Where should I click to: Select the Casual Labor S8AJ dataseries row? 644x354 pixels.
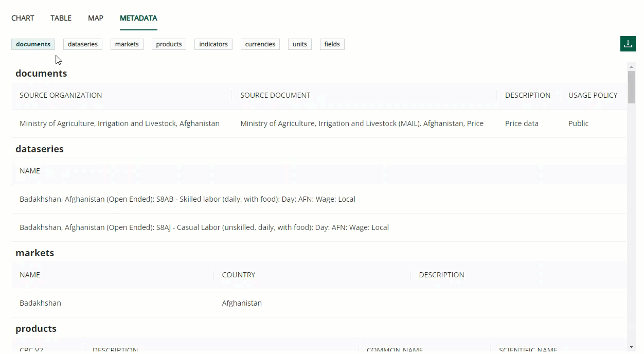(x=204, y=227)
